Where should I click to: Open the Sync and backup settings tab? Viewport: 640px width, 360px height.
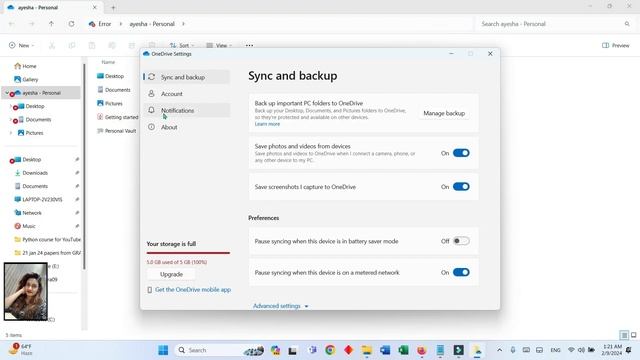pyautogui.click(x=187, y=77)
